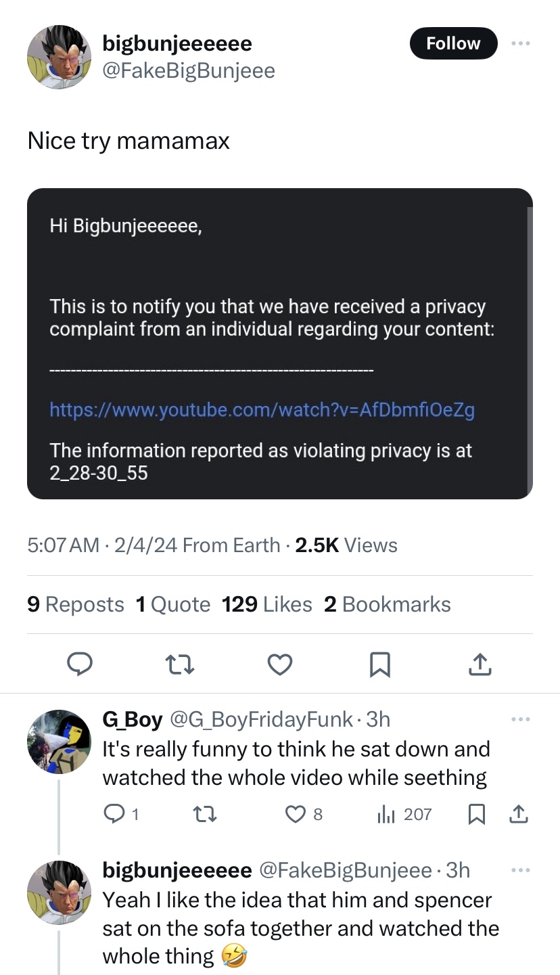Viewport: 560px width, 975px height.
Task: Open more options on bigbunjeeeeee's reply
Action: coord(519,870)
